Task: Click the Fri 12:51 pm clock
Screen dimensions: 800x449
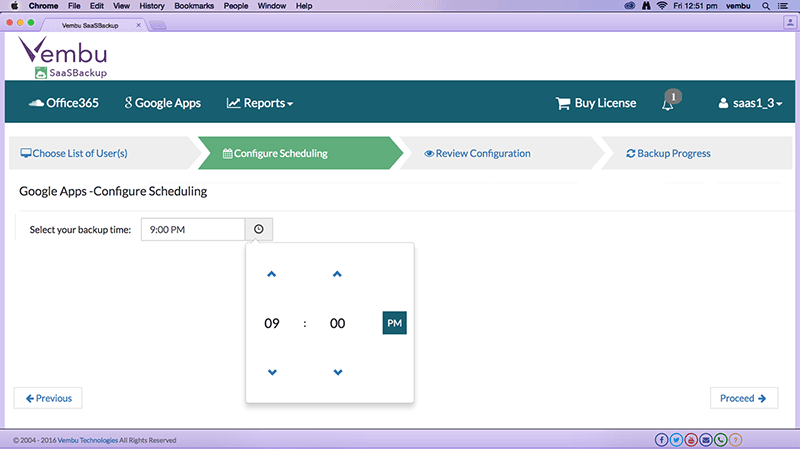Action: [695, 6]
